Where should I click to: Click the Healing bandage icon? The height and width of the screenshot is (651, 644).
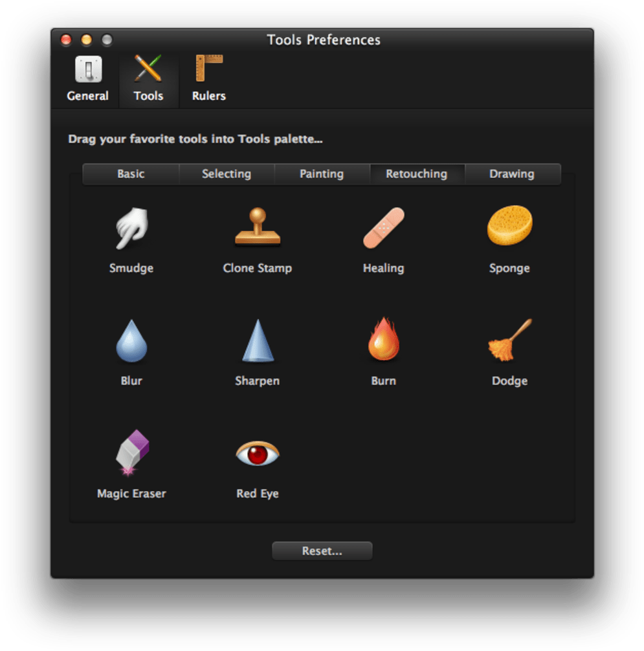click(x=384, y=228)
